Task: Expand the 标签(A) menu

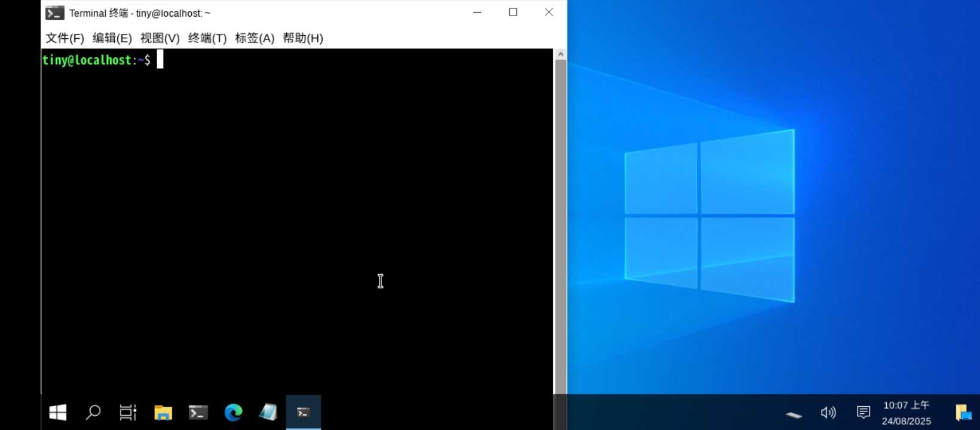Action: coord(255,38)
